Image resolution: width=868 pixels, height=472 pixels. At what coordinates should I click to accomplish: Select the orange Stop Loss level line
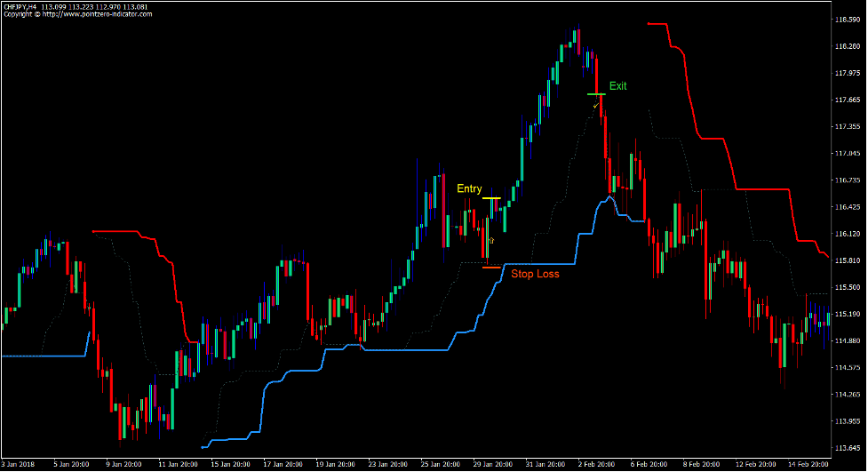[x=491, y=267]
